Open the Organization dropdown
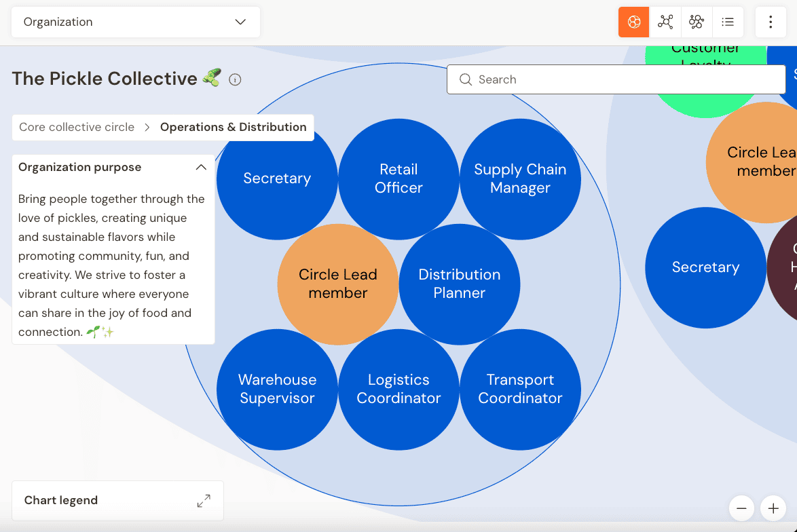The height and width of the screenshot is (532, 797). point(136,22)
